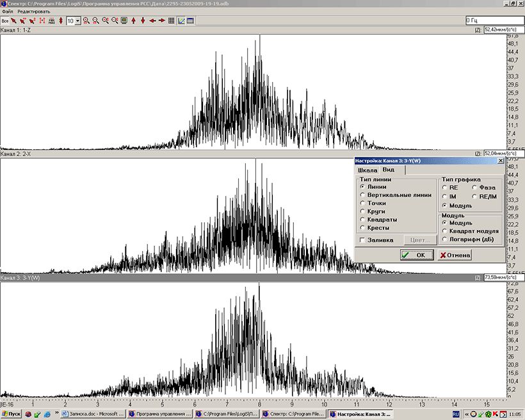Choose 'Логарифм (дБ)' module option
Screen dimensions: 525x420
(x=444, y=239)
